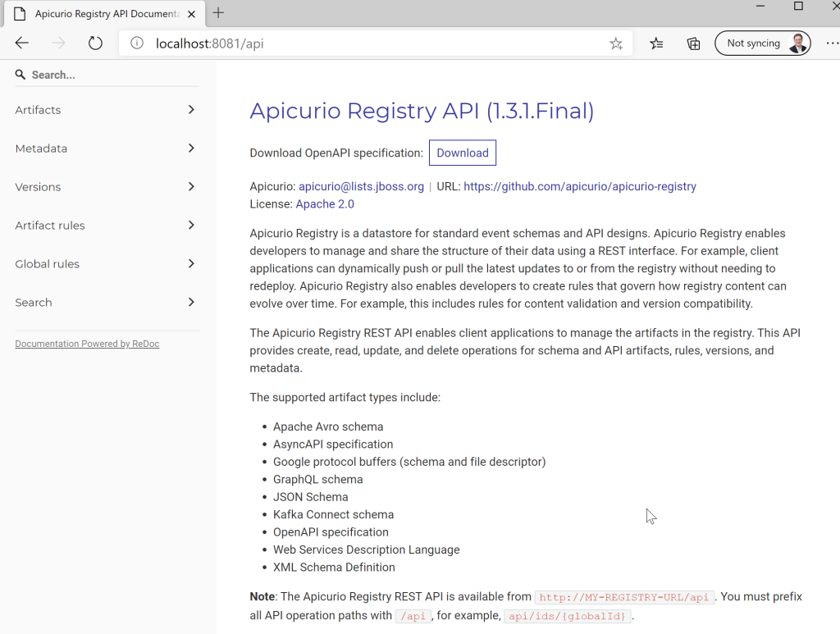Image resolution: width=840 pixels, height=634 pixels.
Task: Reload the current page
Action: [95, 43]
